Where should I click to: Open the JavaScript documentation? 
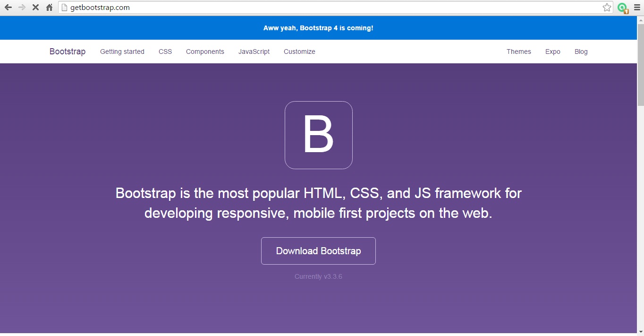(x=254, y=52)
